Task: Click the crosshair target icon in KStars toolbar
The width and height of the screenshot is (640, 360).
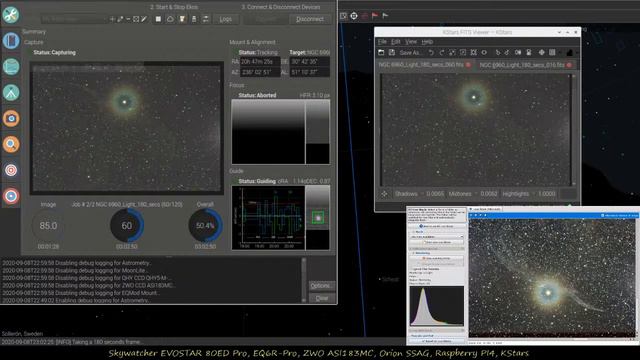Action: click(x=354, y=16)
